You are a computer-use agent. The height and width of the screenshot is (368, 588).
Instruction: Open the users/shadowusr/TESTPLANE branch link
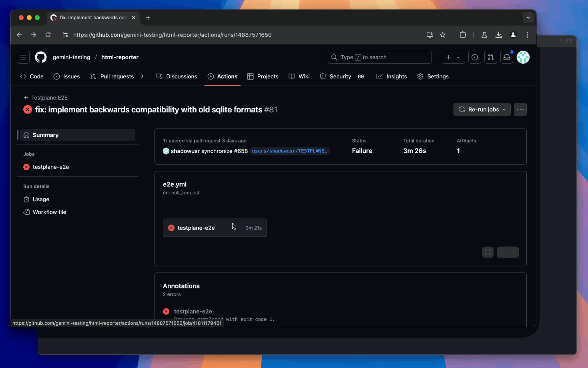[x=289, y=151]
